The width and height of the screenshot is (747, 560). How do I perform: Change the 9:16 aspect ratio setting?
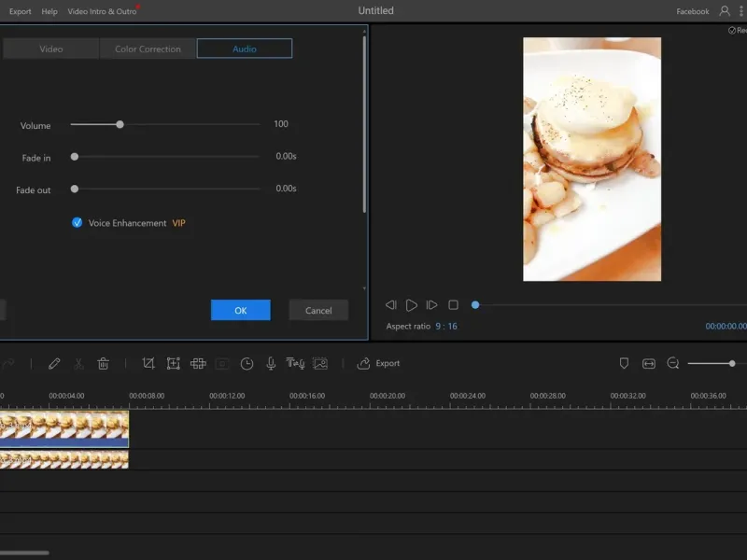446,326
